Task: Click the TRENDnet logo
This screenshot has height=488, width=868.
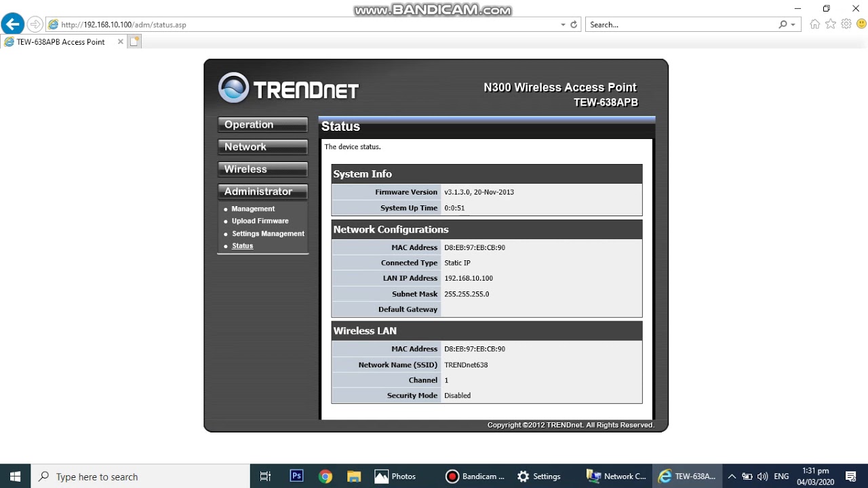Action: [288, 89]
